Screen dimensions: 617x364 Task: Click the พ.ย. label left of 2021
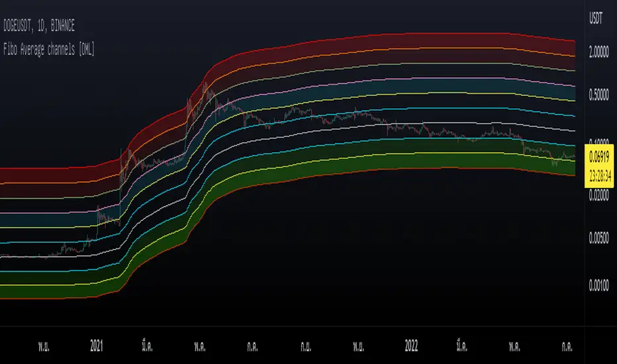click(44, 346)
